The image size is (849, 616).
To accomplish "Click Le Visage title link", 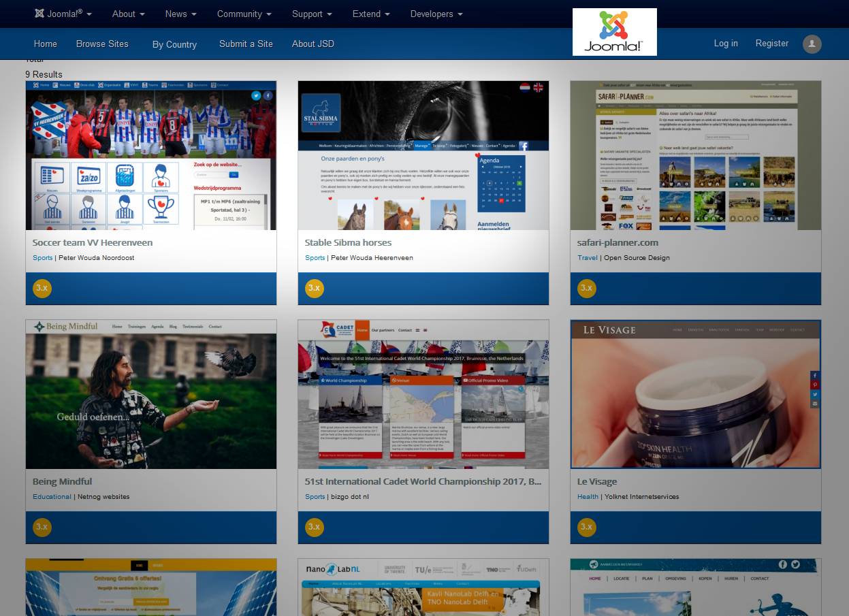I will click(x=597, y=481).
